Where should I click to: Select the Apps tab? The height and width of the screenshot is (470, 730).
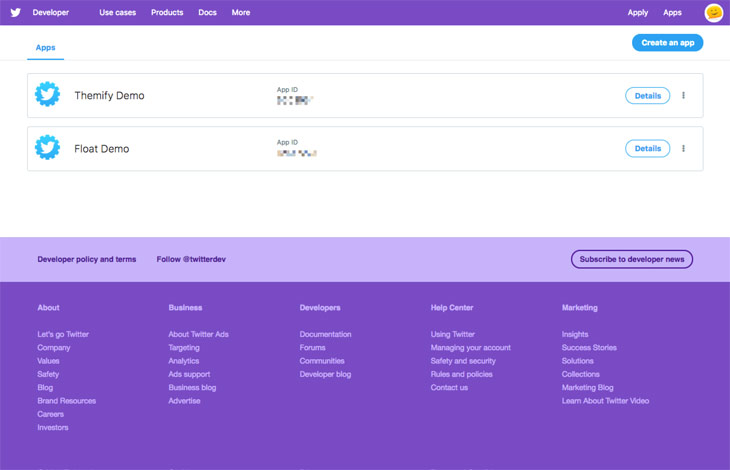point(46,47)
